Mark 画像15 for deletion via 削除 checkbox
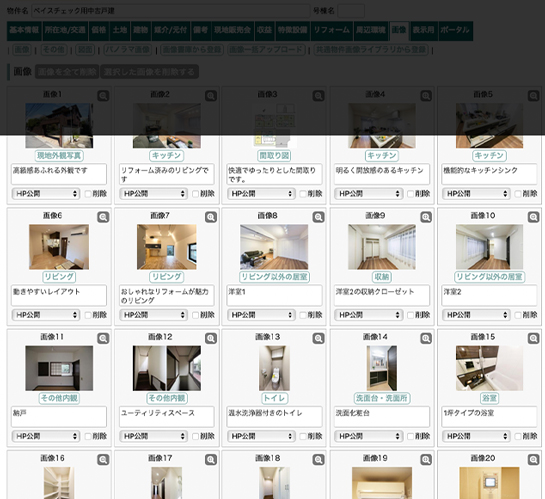 518,436
